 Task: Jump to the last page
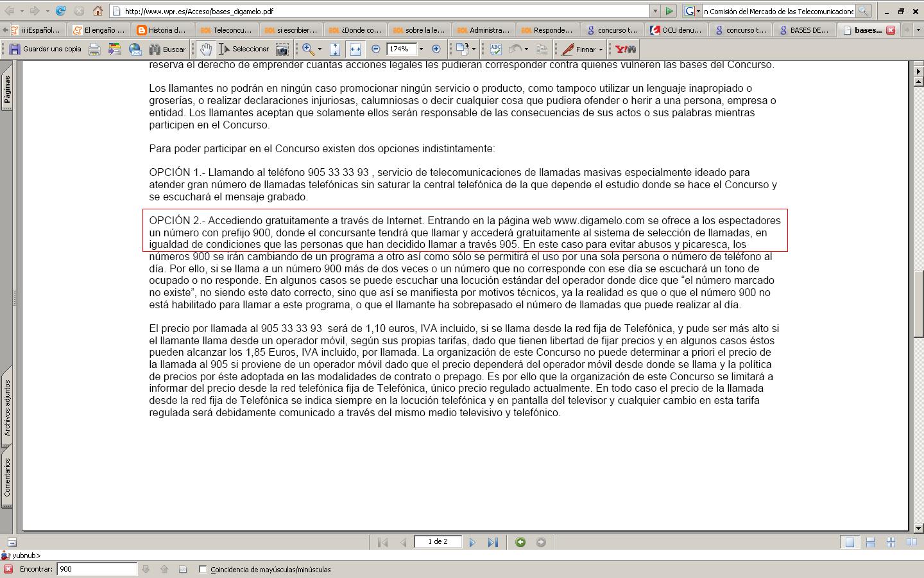click(493, 542)
